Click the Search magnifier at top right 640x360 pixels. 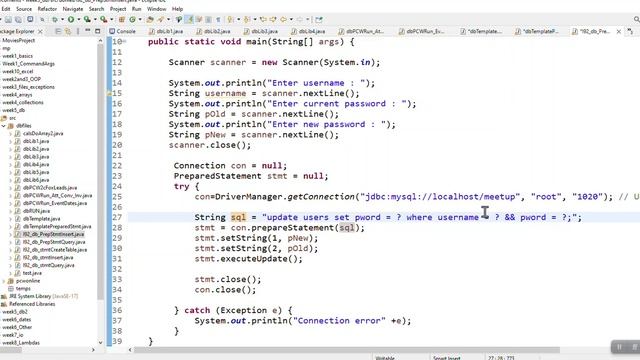click(636, 19)
